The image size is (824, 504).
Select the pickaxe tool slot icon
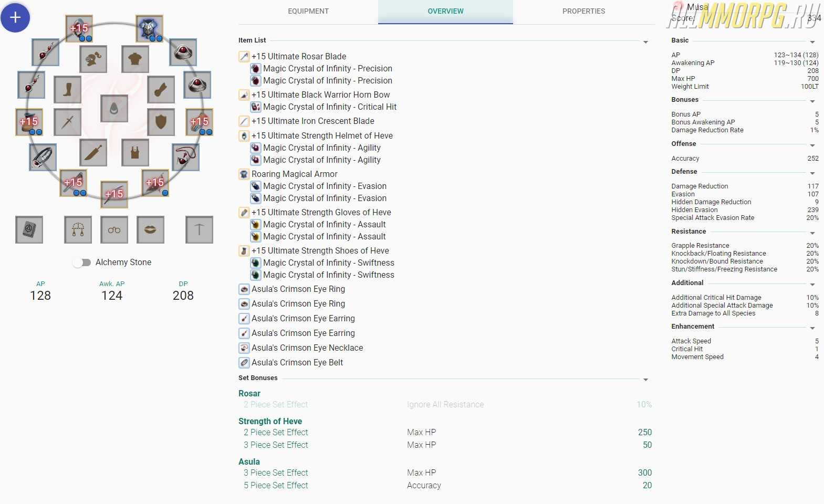[x=199, y=230]
